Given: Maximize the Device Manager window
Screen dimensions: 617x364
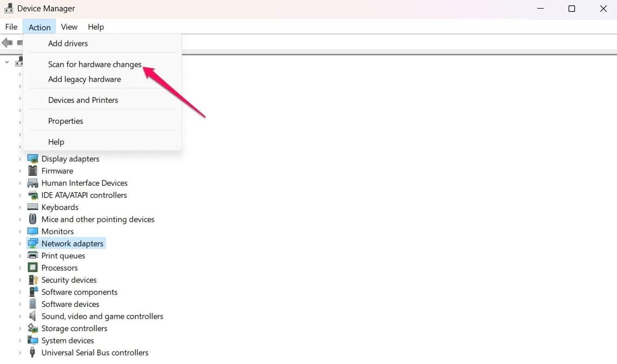Looking at the screenshot, I should (x=572, y=9).
